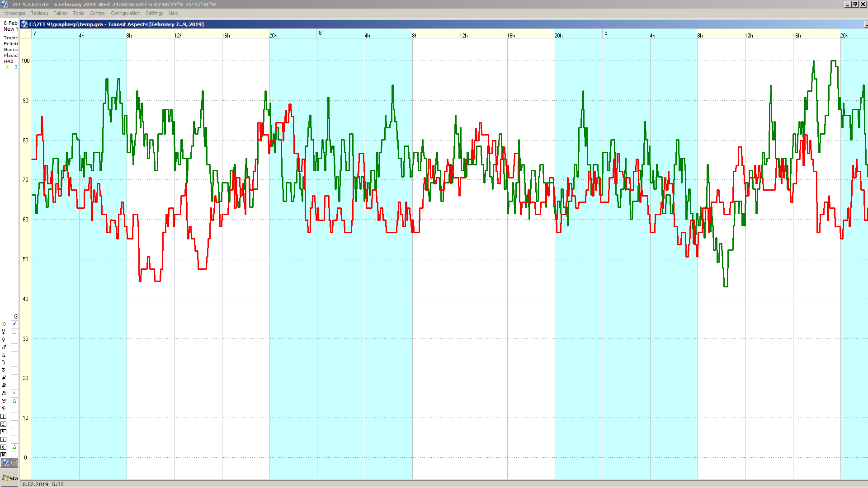Click the red square aspect mark beside Mercury
This screenshot has width=868, height=488.
click(14, 332)
